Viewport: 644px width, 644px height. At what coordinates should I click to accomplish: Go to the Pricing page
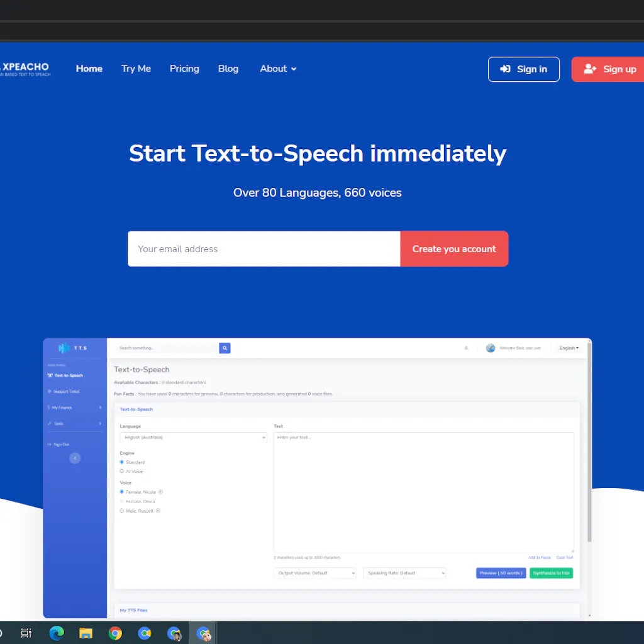(184, 69)
